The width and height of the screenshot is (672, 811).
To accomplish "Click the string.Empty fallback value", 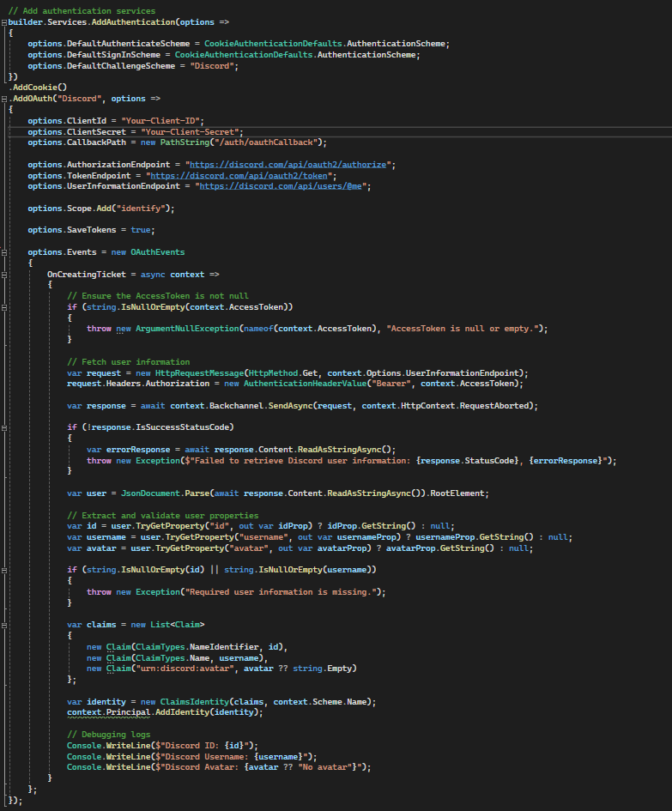I will pos(323,669).
